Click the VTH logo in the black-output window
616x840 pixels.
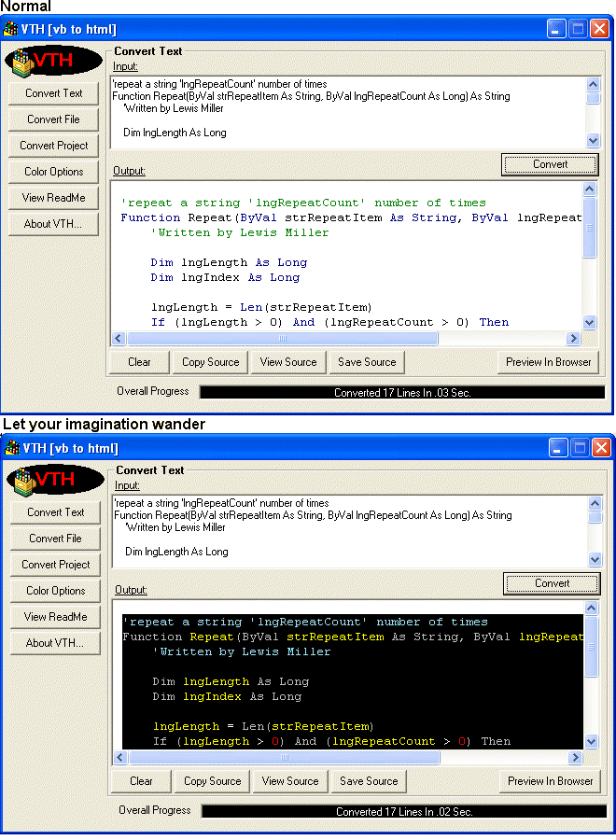[x=55, y=480]
